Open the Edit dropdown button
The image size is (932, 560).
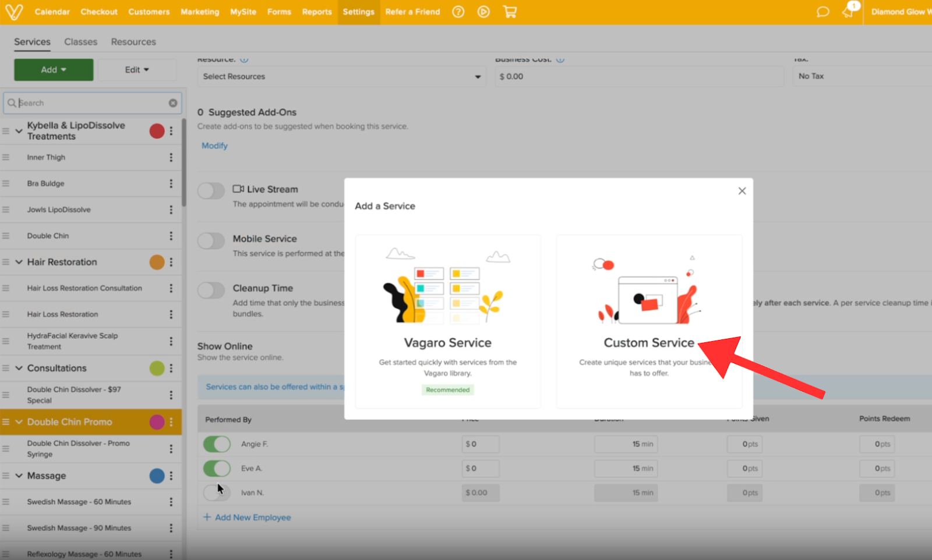pos(137,70)
